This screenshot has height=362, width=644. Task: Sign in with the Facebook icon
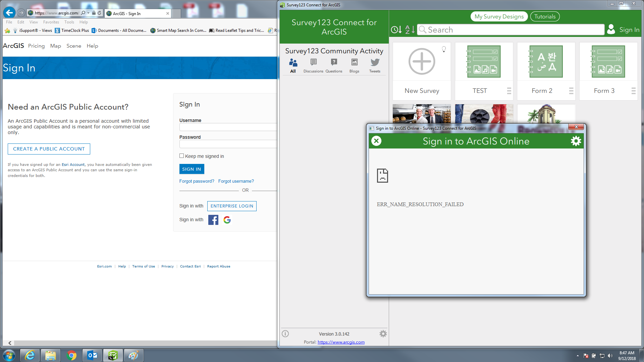(213, 220)
